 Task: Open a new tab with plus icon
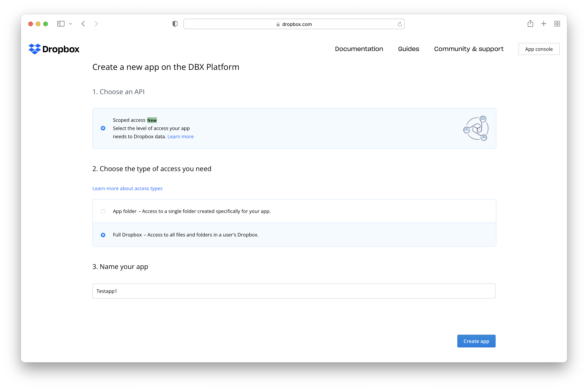click(544, 24)
